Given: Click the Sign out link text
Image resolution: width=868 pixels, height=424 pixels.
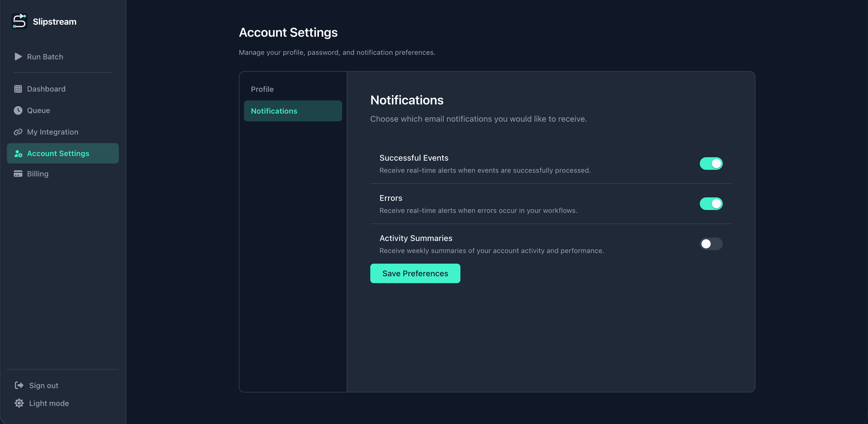Looking at the screenshot, I should click(x=44, y=386).
